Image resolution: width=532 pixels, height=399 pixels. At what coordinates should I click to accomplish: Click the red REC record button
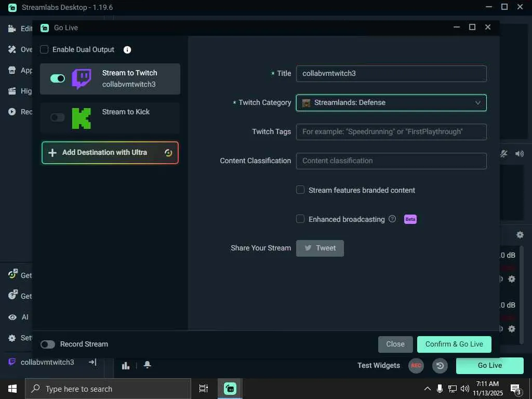point(416,365)
